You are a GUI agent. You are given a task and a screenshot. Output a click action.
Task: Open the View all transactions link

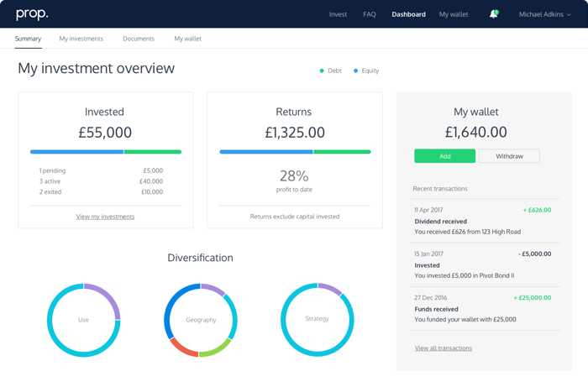pyautogui.click(x=443, y=348)
